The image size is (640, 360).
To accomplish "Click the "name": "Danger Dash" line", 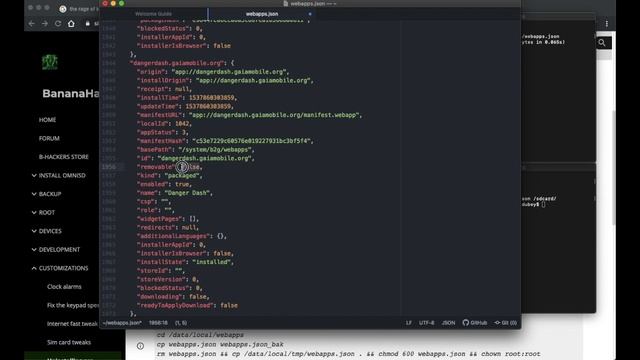I will (175, 193).
